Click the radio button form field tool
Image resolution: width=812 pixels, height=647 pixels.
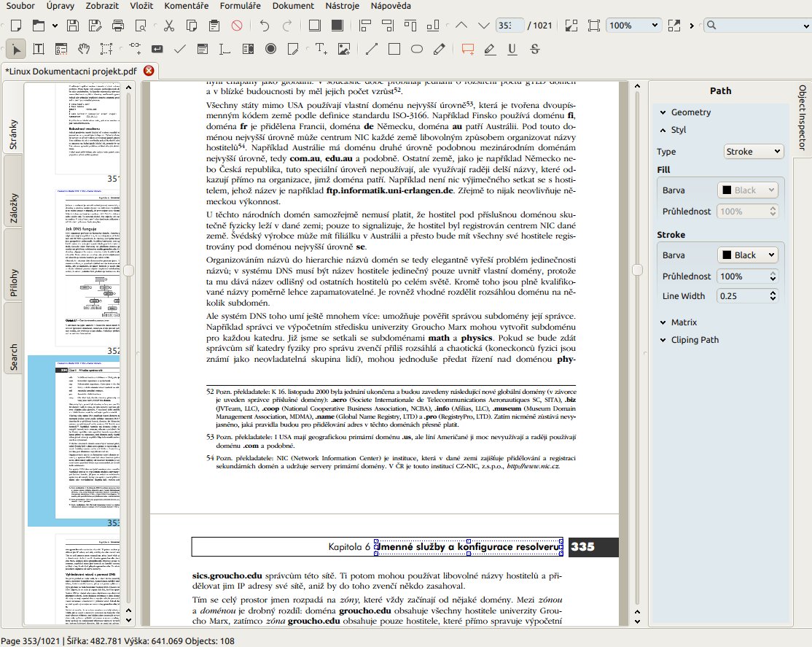click(270, 49)
